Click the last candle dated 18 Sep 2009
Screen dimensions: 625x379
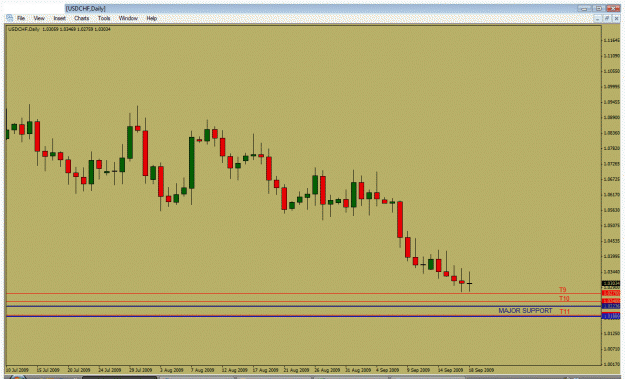tap(470, 283)
